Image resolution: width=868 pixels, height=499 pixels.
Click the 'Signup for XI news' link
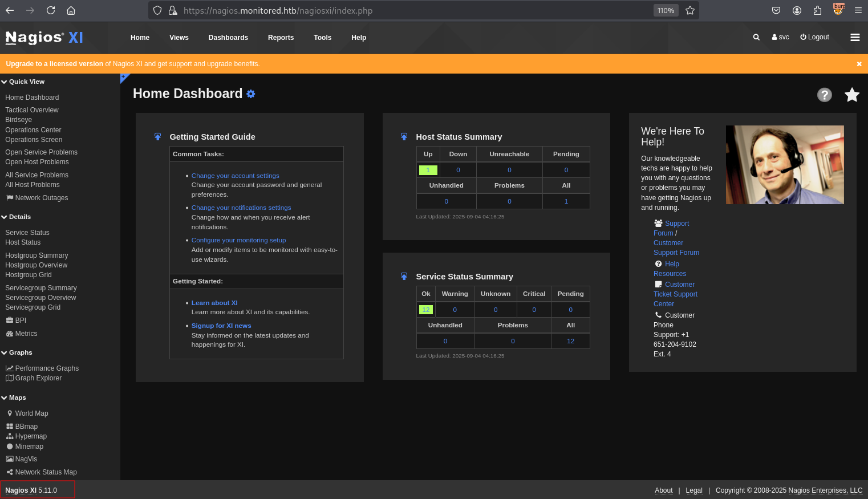click(221, 326)
